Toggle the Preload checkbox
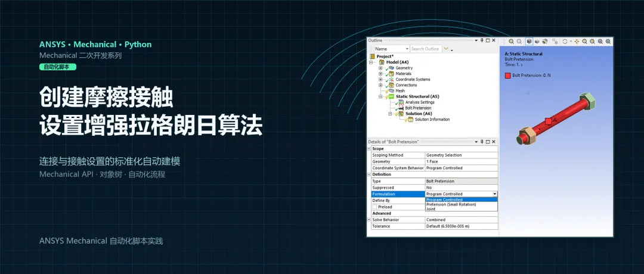644x274 pixels. click(x=374, y=207)
